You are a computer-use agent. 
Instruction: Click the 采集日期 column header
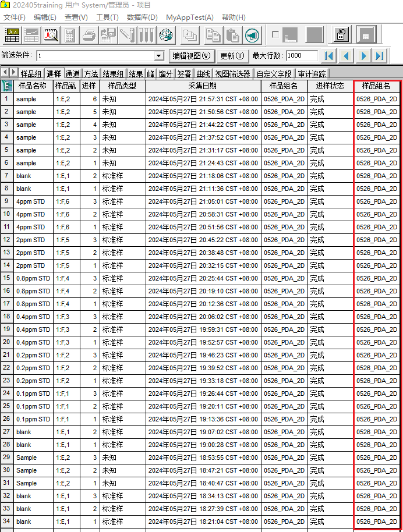tap(203, 86)
